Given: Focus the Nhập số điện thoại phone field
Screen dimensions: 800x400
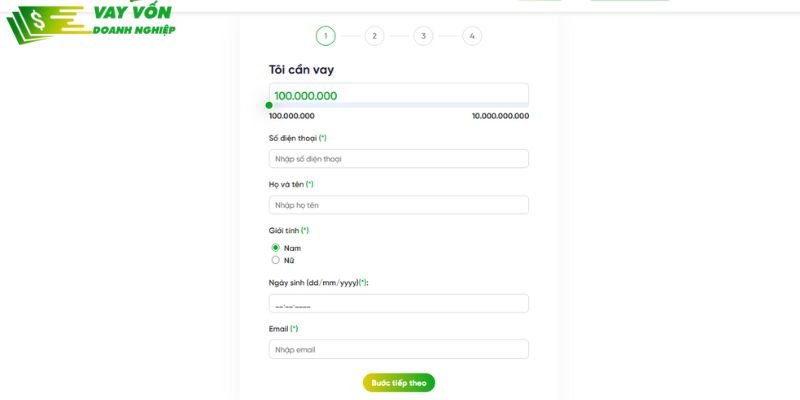Looking at the screenshot, I should tap(398, 159).
